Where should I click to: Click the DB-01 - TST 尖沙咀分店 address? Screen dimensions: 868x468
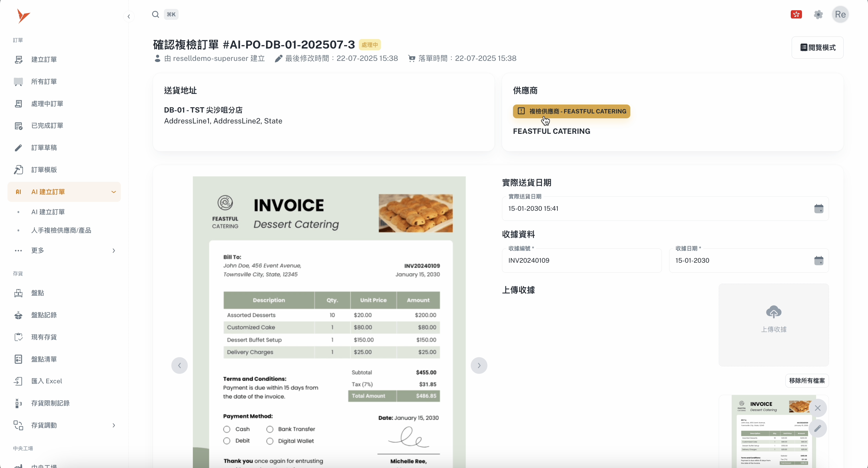point(203,110)
